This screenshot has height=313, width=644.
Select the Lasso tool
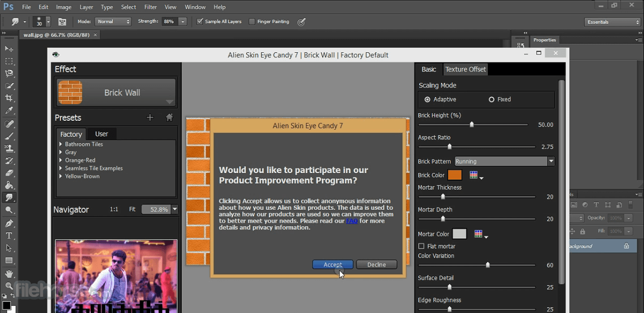click(x=9, y=73)
